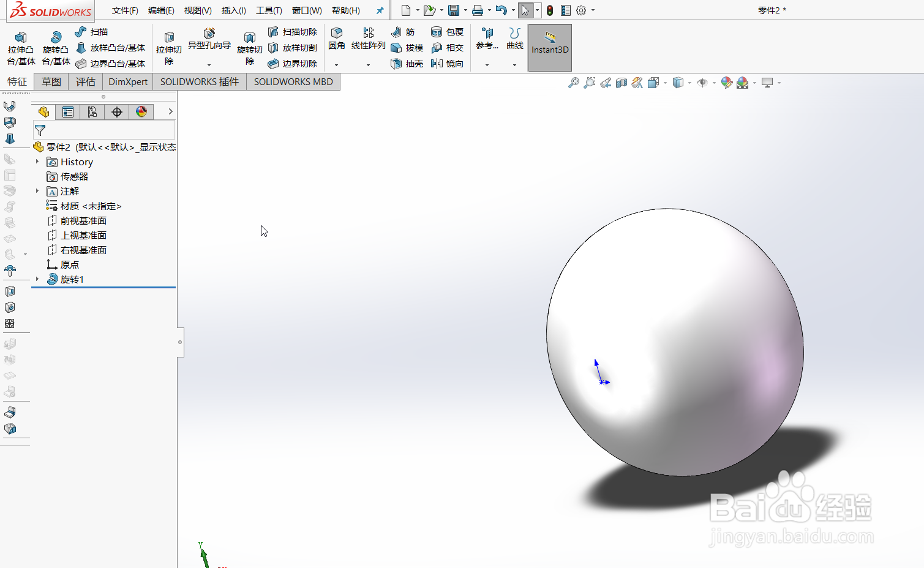Click the Print icon
The width and height of the screenshot is (924, 568).
478,10
